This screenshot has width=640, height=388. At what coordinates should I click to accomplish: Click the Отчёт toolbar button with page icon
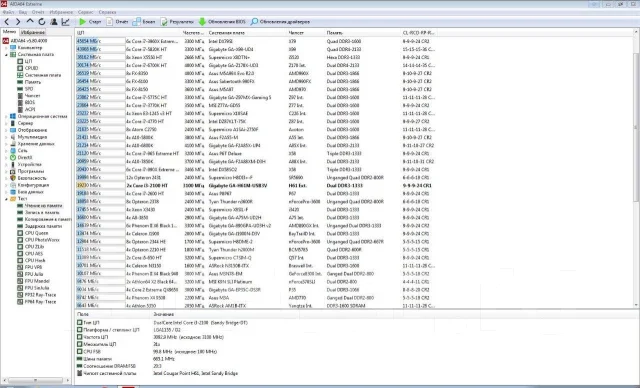[x=117, y=22]
